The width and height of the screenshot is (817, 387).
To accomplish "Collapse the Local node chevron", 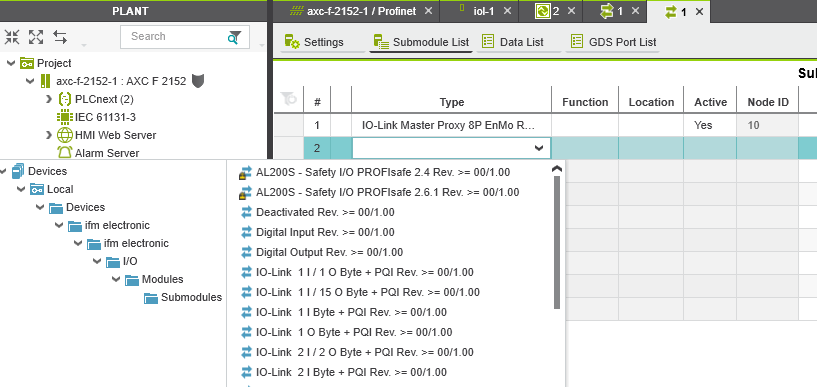I will click(21, 189).
